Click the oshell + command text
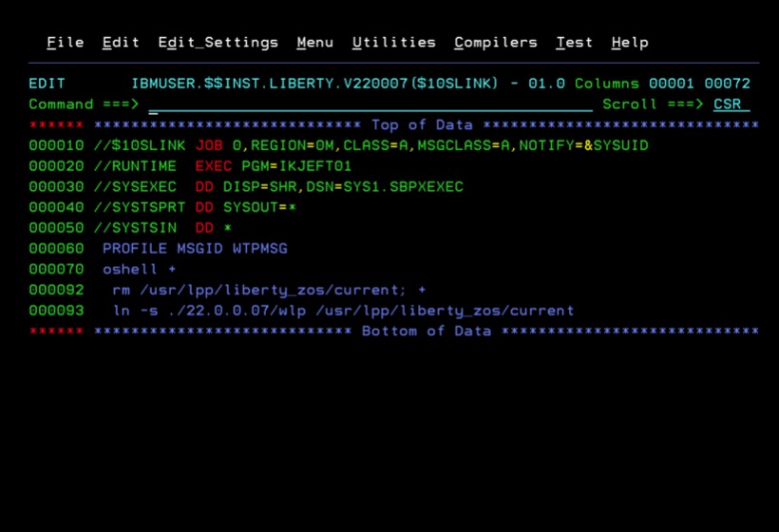 [139, 269]
